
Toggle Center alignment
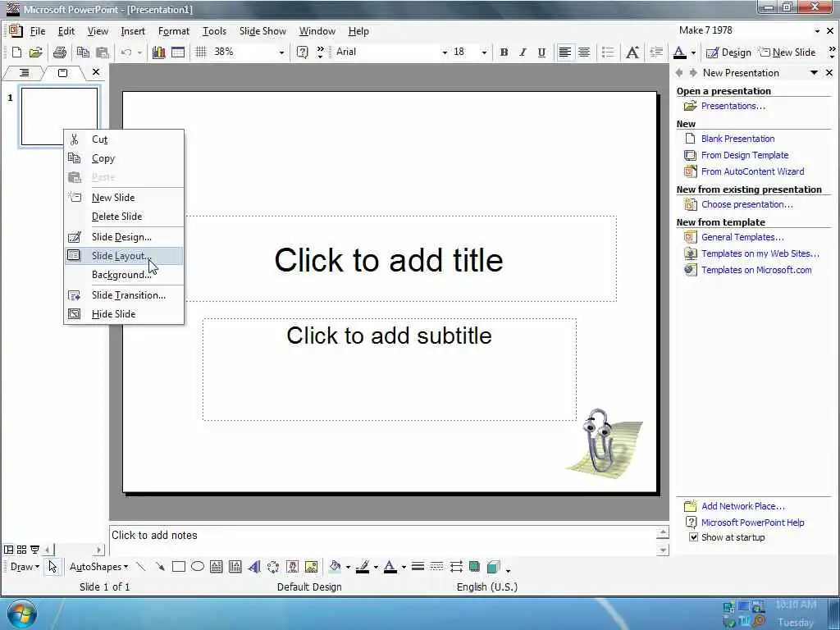coord(584,52)
